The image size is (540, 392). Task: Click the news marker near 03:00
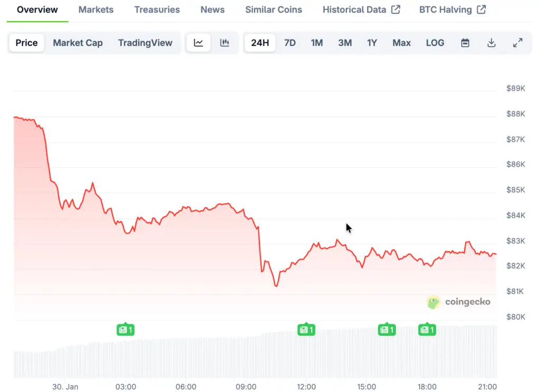coord(126,330)
